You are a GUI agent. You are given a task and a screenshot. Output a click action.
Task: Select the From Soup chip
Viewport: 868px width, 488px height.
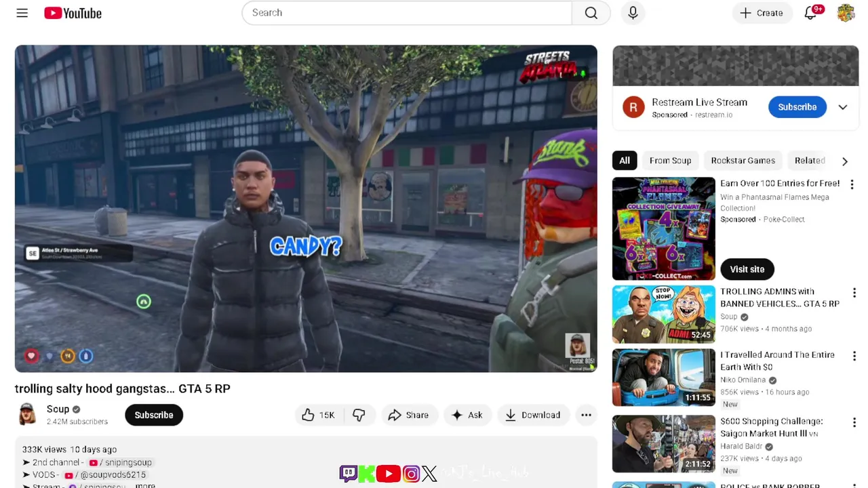[x=670, y=161]
